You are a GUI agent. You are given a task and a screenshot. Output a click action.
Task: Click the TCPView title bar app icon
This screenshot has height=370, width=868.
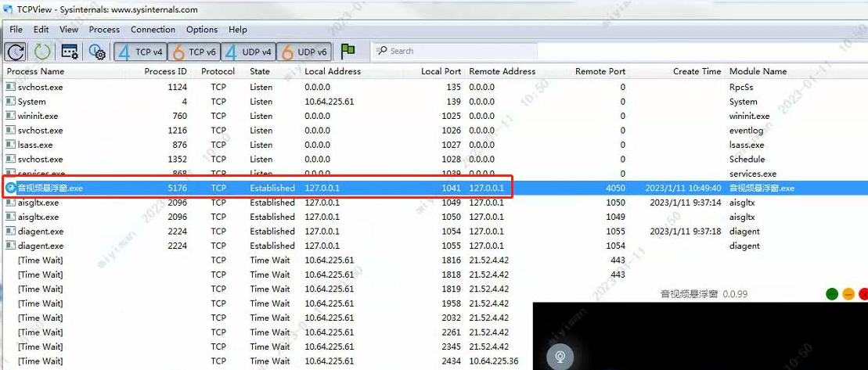[x=8, y=9]
